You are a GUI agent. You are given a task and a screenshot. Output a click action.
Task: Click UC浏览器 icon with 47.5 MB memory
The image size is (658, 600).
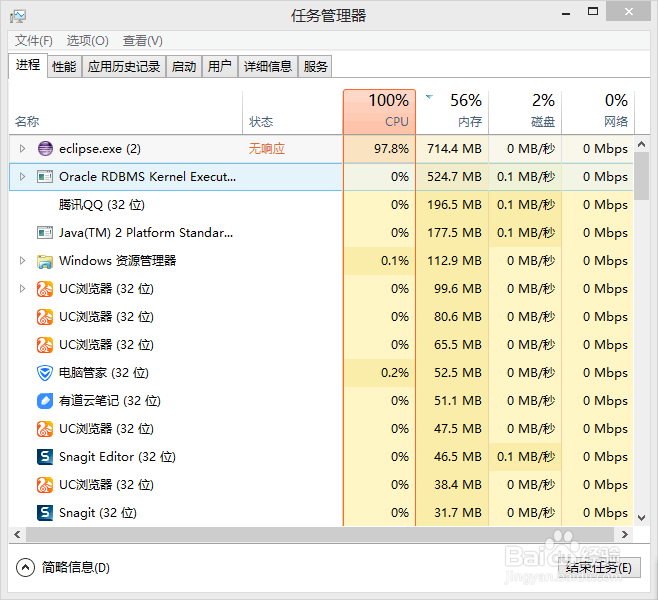(x=45, y=429)
